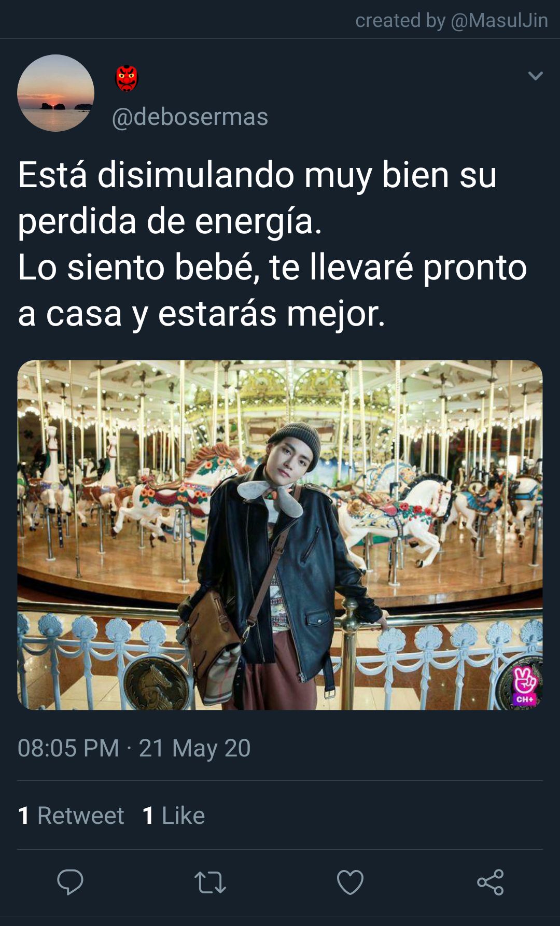Select the sentence starting Lo siento bebé

tap(272, 290)
